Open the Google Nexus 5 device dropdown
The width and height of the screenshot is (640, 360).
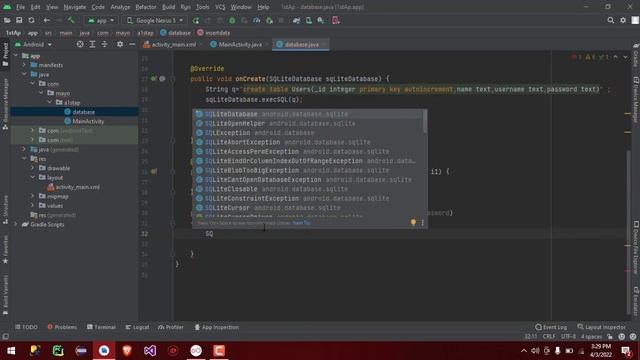coord(155,20)
